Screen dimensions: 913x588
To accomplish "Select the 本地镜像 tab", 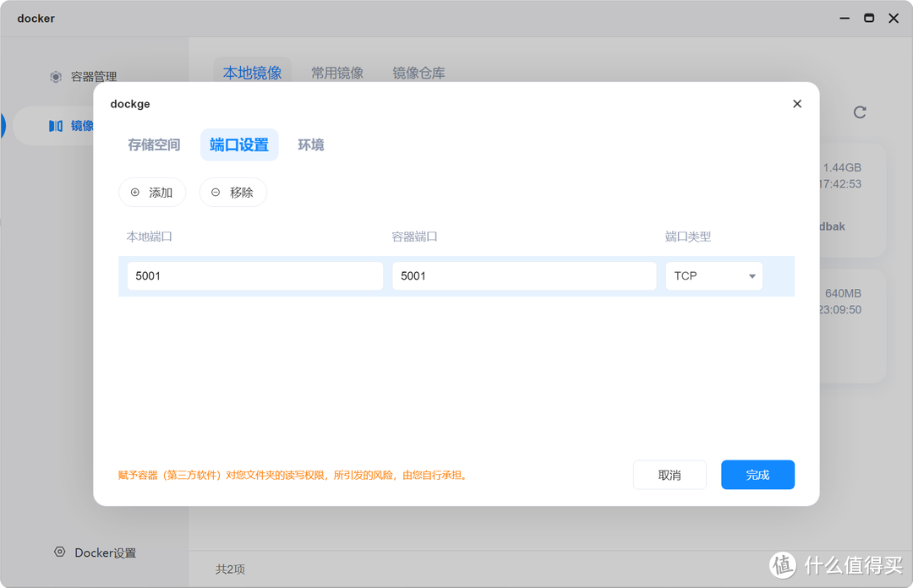I will tap(253, 73).
